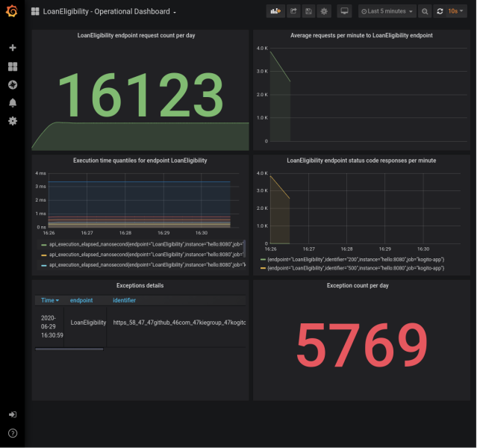This screenshot has width=477, height=448.
Task: Click the Share dashboard icon
Action: click(293, 11)
